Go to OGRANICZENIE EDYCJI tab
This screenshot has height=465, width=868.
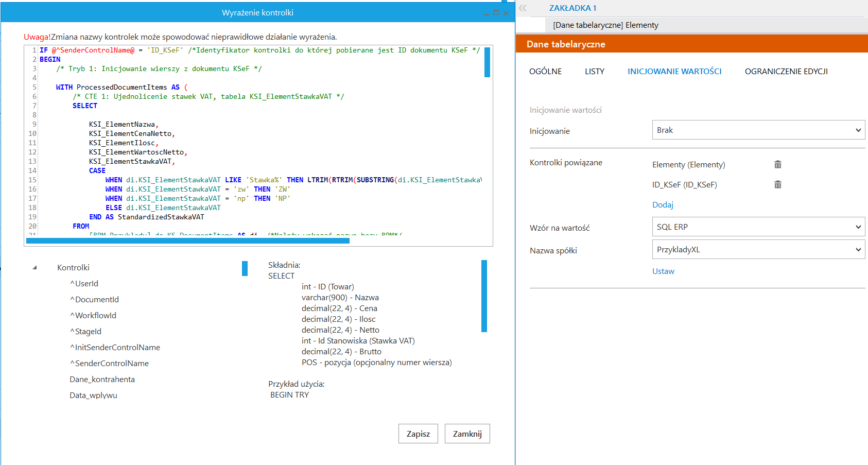click(x=786, y=72)
